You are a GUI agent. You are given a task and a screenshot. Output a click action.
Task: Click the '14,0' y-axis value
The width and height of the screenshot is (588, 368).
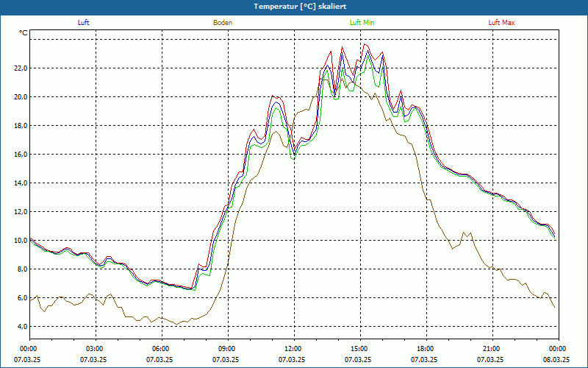[21, 183]
